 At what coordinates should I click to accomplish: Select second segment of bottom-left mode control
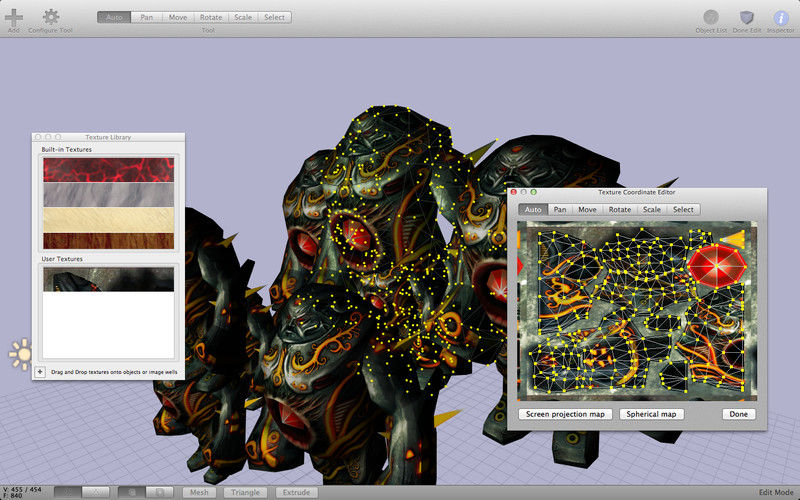click(95, 492)
